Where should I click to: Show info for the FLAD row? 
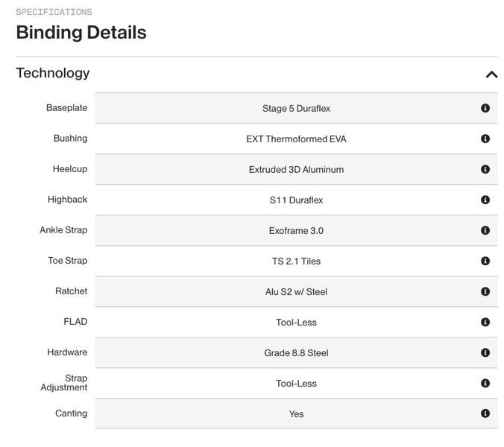pyautogui.click(x=485, y=322)
